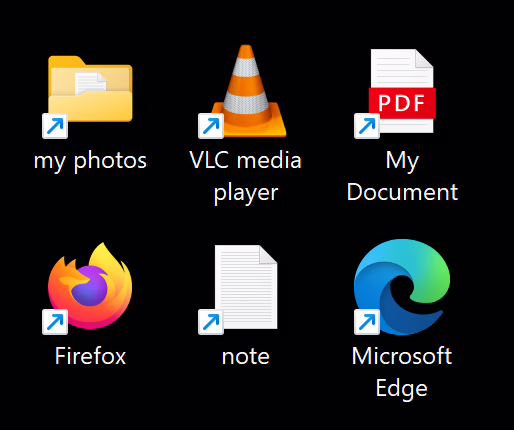
Task: Select the VLC media player cone icon
Action: (243, 91)
